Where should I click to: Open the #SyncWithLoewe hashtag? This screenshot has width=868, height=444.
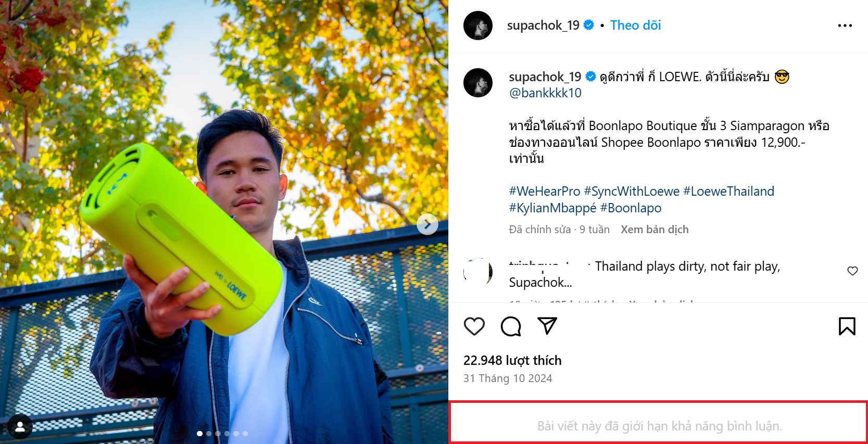[632, 192]
